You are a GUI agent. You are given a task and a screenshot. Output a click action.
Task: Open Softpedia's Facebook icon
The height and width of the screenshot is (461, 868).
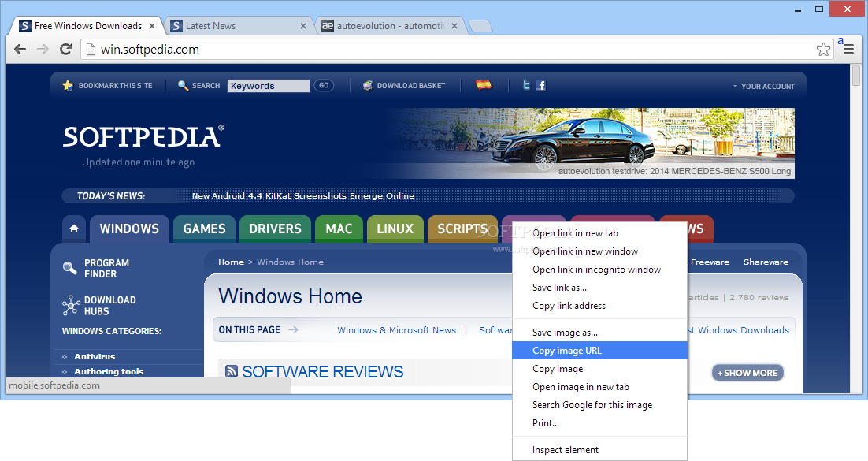[x=541, y=85]
